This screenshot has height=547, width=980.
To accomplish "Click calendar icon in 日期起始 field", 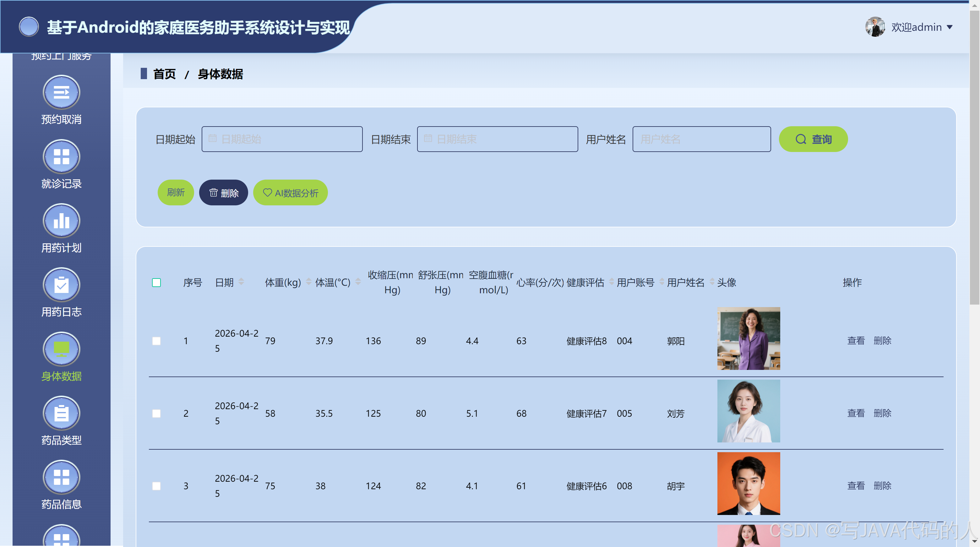I will click(x=213, y=139).
